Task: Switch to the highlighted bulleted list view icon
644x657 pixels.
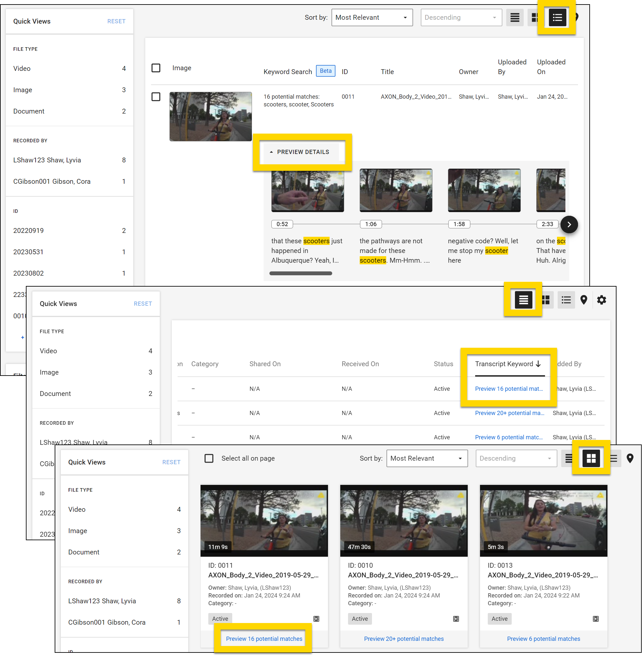Action: (x=557, y=17)
